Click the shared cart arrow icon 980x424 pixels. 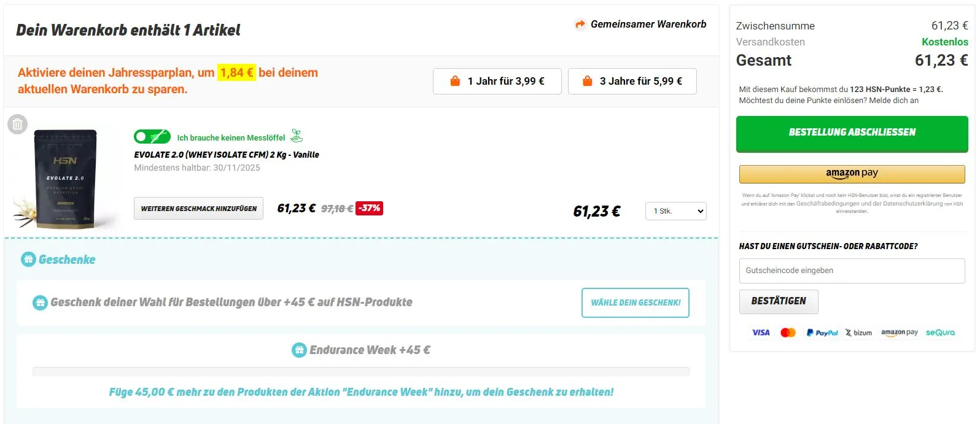pos(580,25)
